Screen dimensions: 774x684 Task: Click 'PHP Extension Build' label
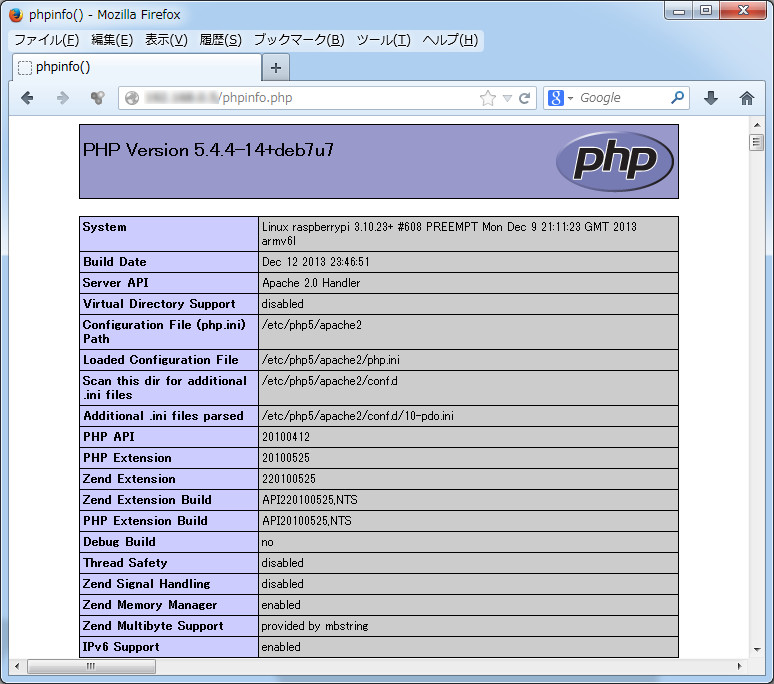click(145, 521)
